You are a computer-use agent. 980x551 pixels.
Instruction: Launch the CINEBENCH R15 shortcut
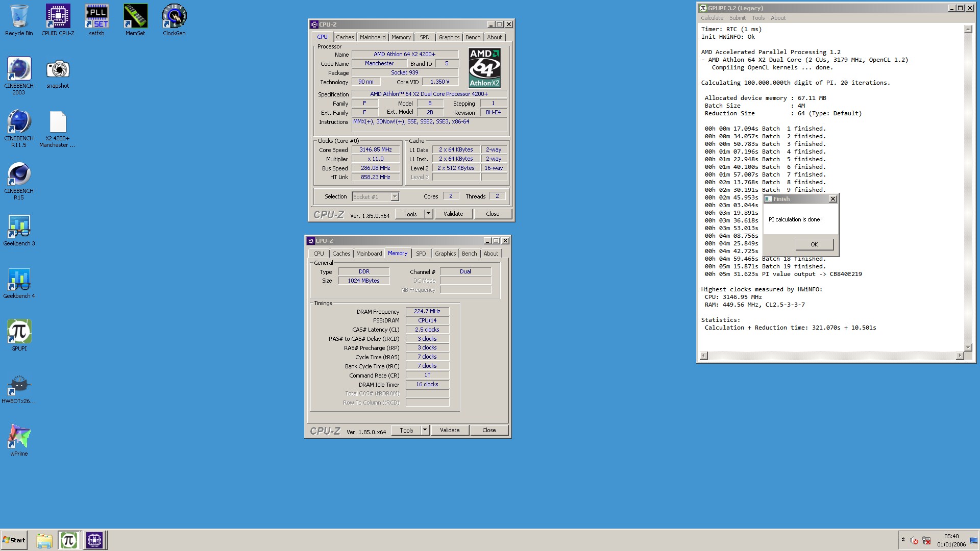[x=19, y=181]
